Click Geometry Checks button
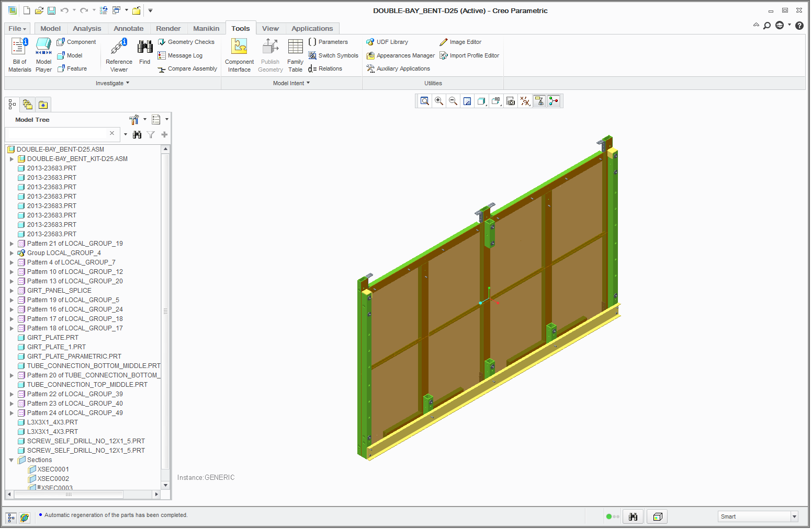Image resolution: width=812 pixels, height=529 pixels. coord(186,42)
